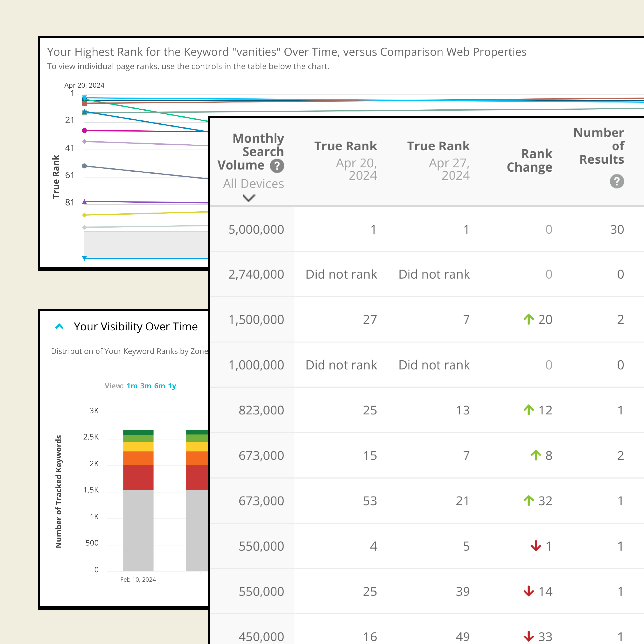Screen dimensions: 644x644
Task: Click the chevron below All Devices
Action: (249, 198)
